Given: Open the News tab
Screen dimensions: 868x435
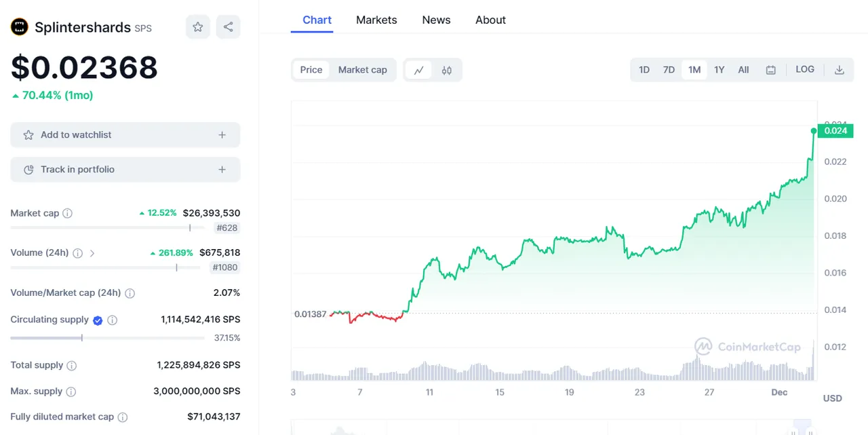Looking at the screenshot, I should pos(436,20).
